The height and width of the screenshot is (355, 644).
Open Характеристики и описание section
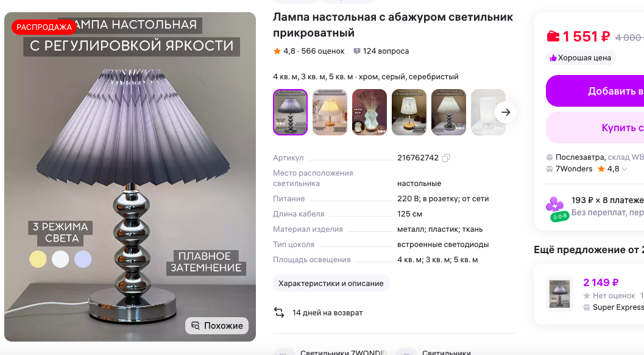coord(331,284)
